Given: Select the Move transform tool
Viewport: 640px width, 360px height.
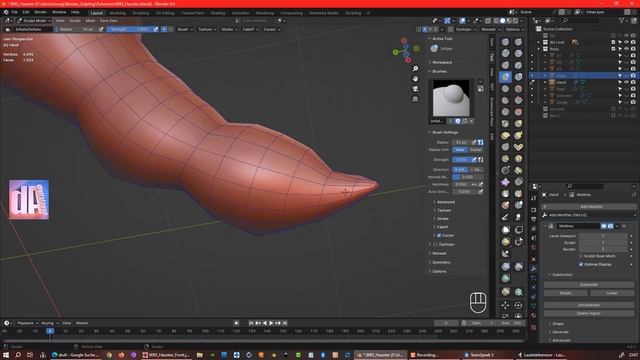Looking at the screenshot, I should pos(505,305).
